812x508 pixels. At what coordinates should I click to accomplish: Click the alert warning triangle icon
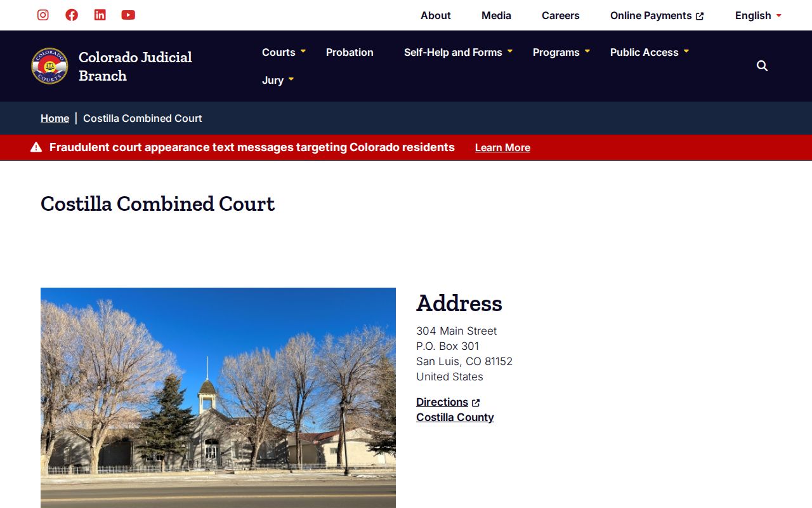coord(36,147)
